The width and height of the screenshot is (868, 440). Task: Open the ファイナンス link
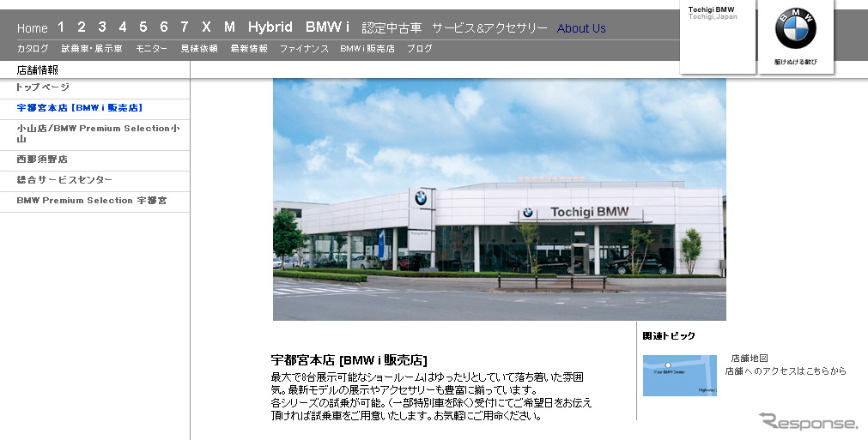point(304,49)
